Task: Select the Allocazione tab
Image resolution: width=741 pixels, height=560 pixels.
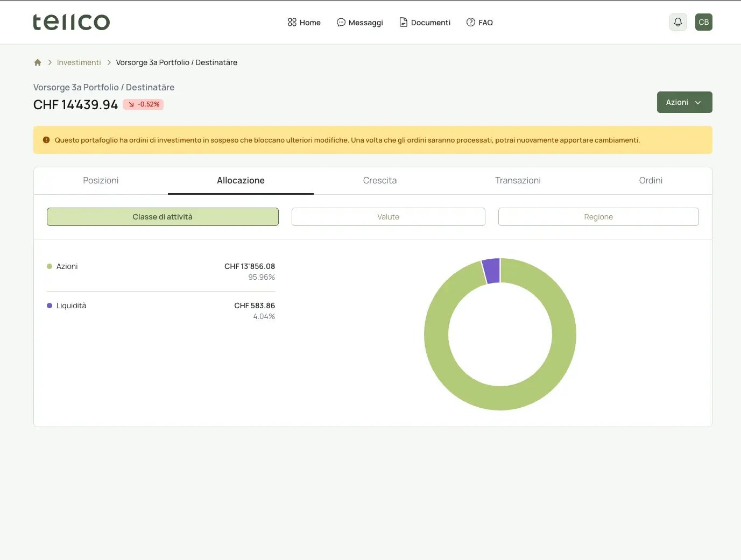Action: tap(241, 181)
